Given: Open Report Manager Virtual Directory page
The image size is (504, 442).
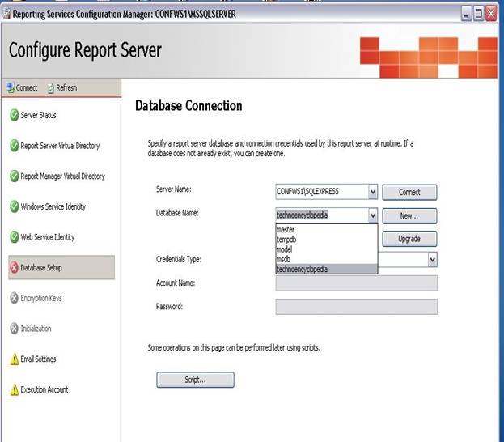Looking at the screenshot, I should point(62,176).
